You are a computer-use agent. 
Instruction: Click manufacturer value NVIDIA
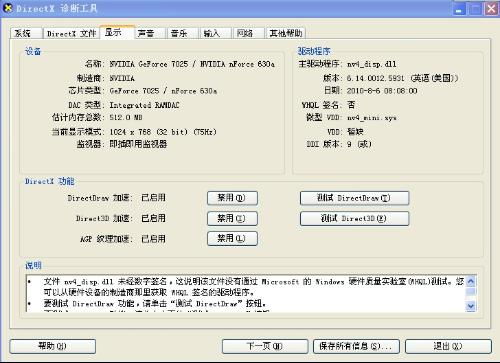coord(122,78)
